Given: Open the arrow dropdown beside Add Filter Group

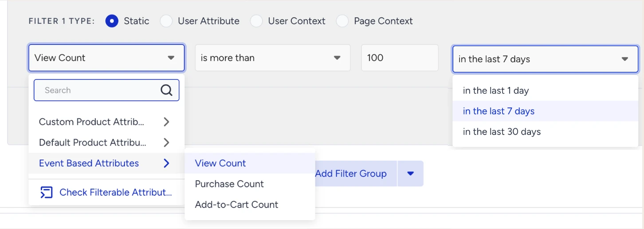Looking at the screenshot, I should [x=411, y=174].
